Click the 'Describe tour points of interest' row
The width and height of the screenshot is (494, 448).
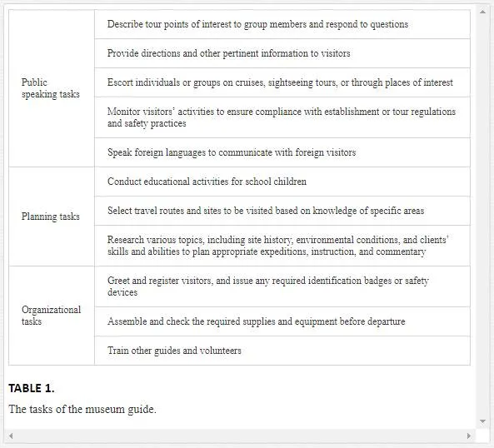click(282, 24)
